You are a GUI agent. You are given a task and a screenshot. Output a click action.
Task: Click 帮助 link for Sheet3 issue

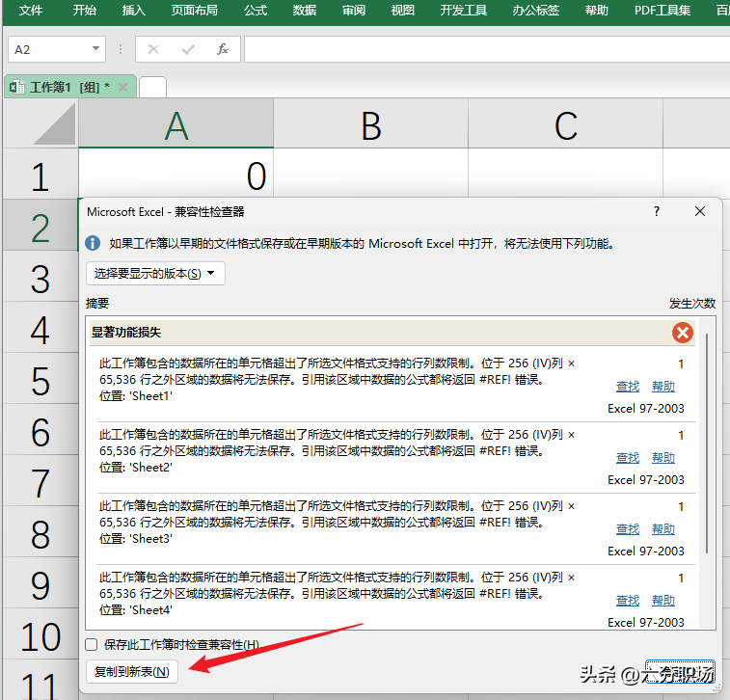(x=662, y=529)
